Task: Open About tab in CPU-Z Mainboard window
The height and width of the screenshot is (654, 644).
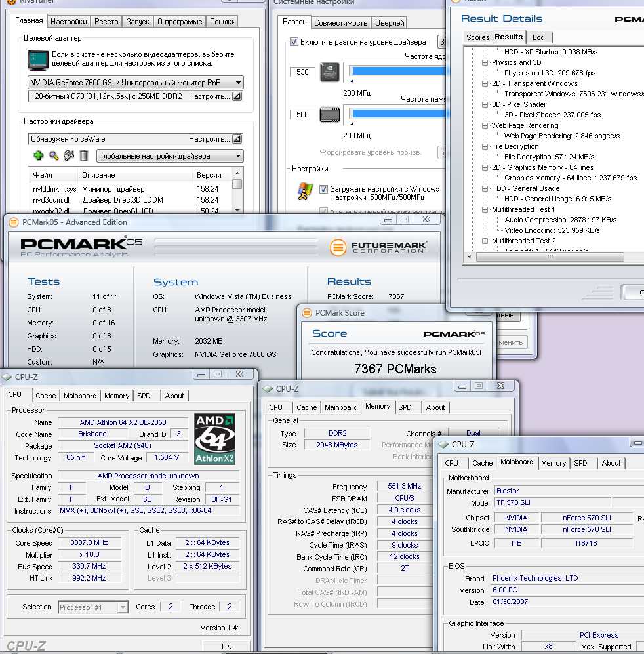Action: [x=611, y=463]
